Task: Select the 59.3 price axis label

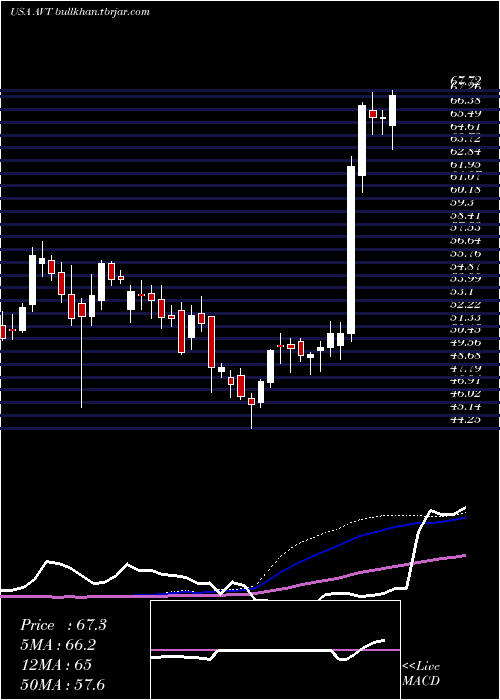Action: pos(462,203)
